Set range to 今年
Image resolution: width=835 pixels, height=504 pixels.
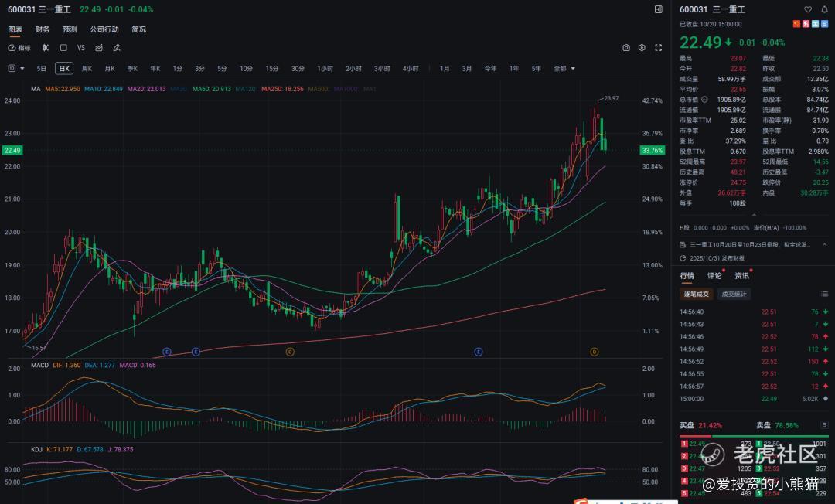(490, 69)
